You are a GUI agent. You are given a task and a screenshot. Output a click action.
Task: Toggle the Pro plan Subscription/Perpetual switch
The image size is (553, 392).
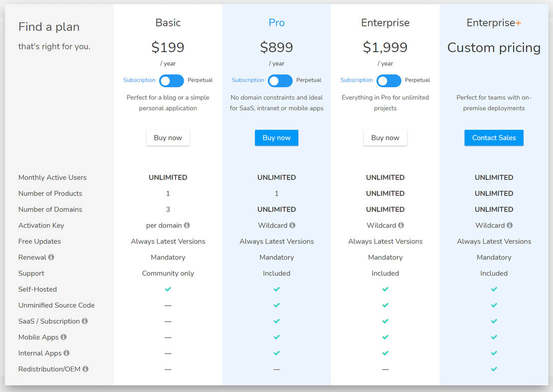tap(280, 80)
